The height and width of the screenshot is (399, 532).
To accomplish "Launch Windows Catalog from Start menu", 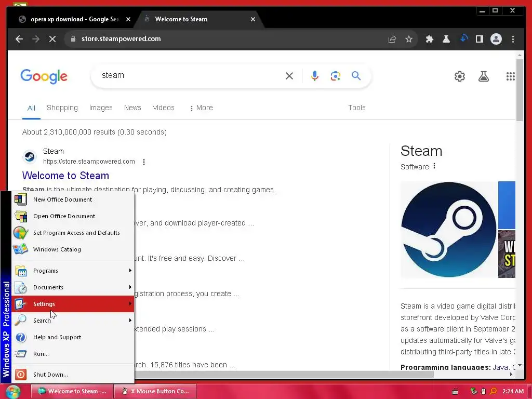I will click(73, 249).
